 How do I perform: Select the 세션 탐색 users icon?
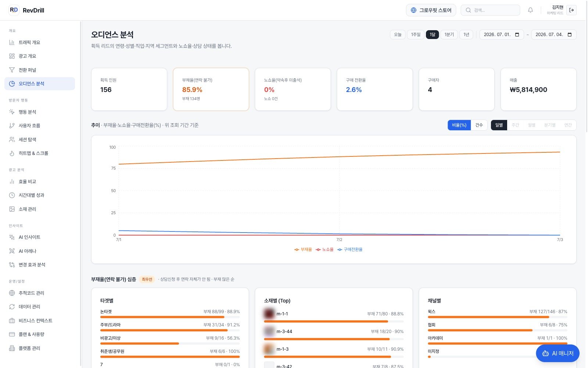click(12, 139)
